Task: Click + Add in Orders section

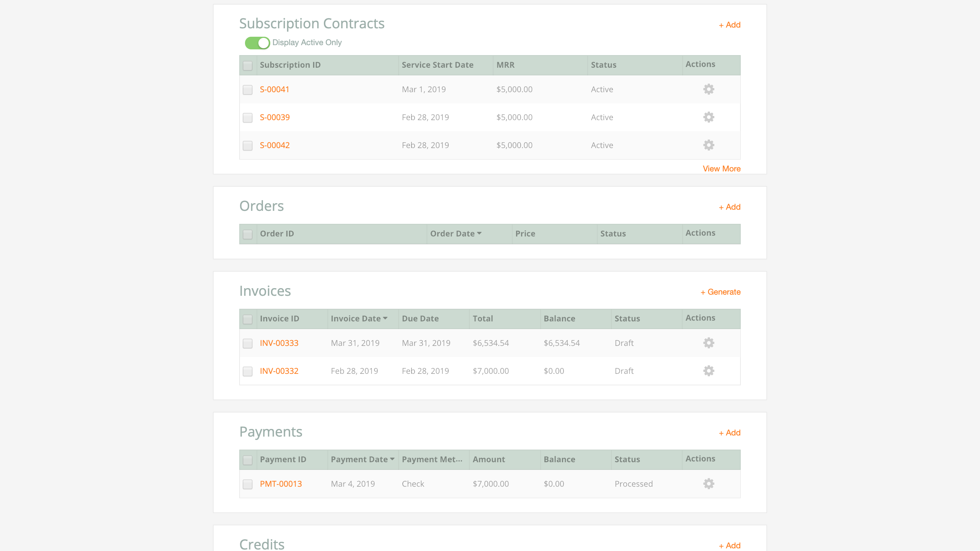Action: click(729, 207)
